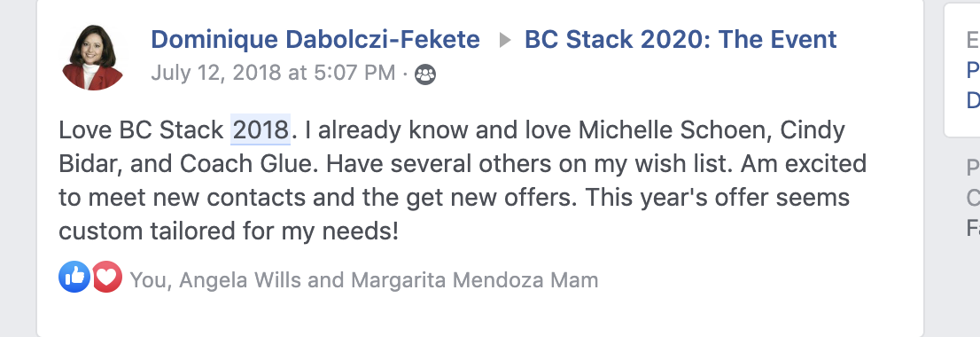Viewport: 980px width, 337px height.
Task: Click the blue "D" link in right sidebar
Action: (973, 100)
